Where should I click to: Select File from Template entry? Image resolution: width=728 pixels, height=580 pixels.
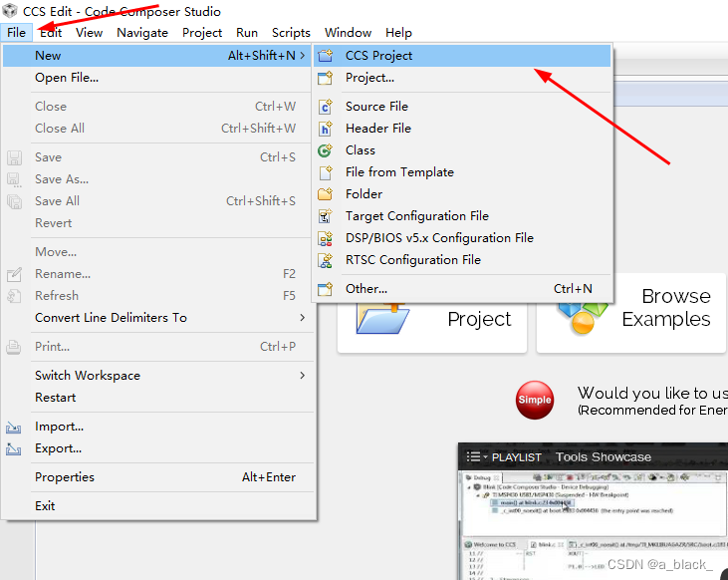click(462, 172)
